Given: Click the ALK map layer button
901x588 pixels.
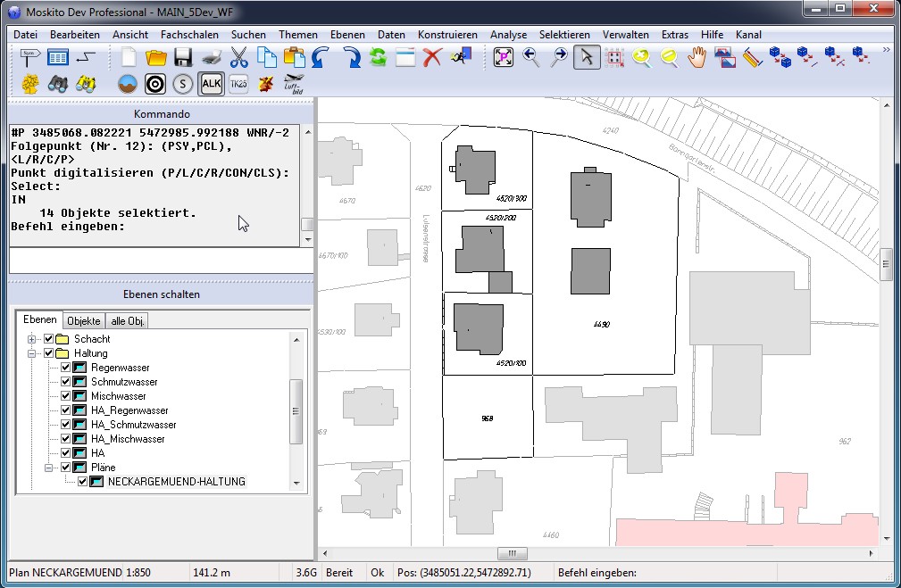Looking at the screenshot, I should [x=212, y=84].
